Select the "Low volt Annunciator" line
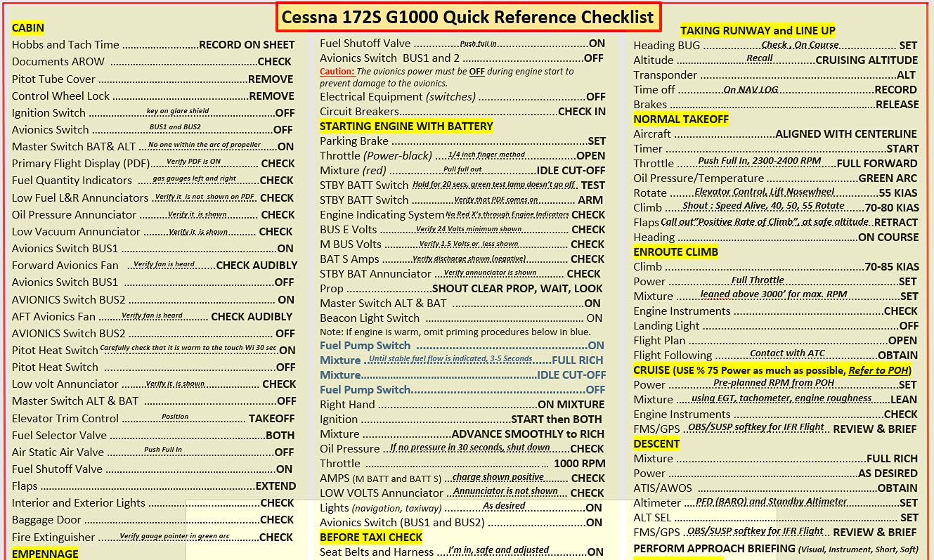 [154, 384]
